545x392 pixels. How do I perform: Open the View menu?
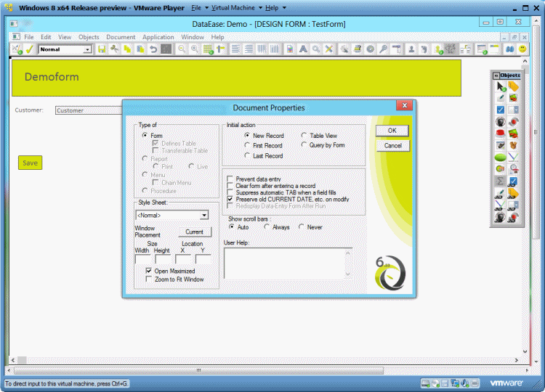click(x=65, y=37)
